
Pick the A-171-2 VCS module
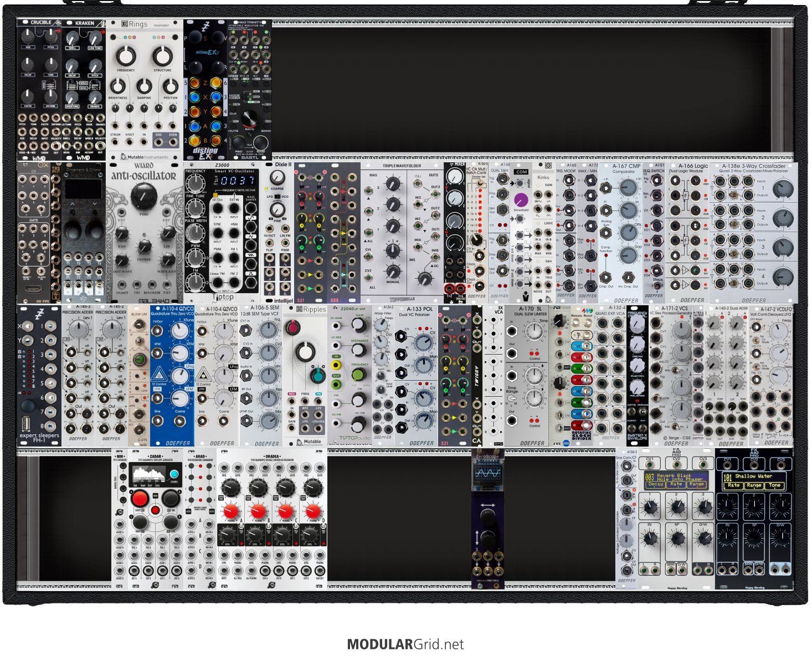(x=670, y=375)
